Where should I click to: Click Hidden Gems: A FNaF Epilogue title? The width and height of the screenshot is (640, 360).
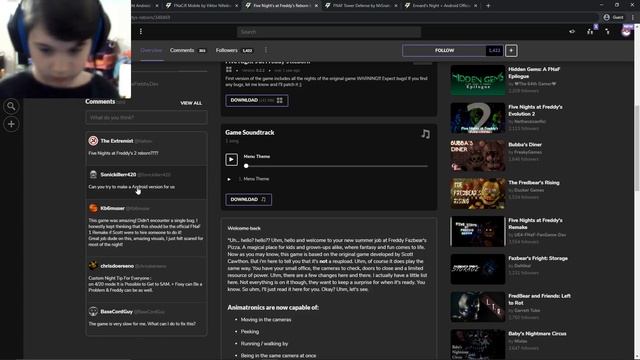[x=534, y=73]
